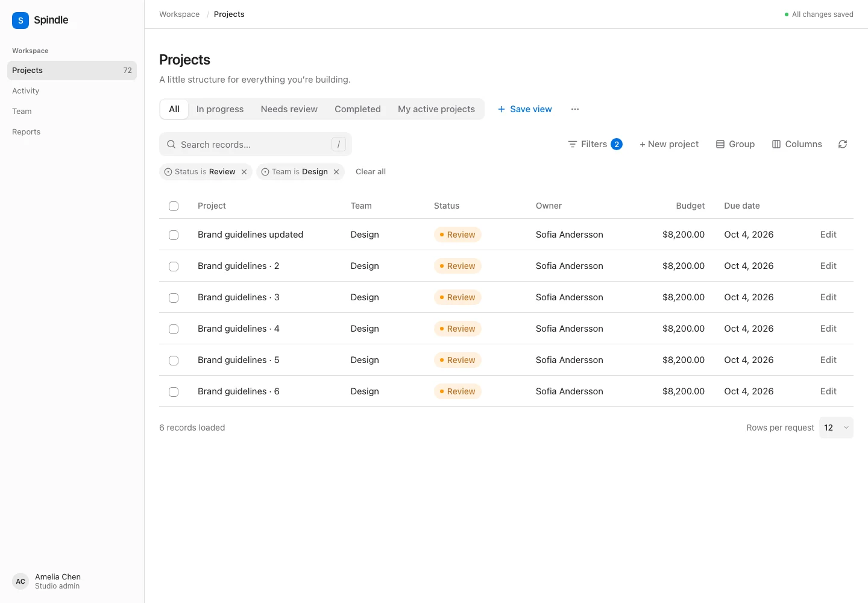Edit the Brand guidelines updated row
This screenshot has height=603, width=868.
point(828,235)
